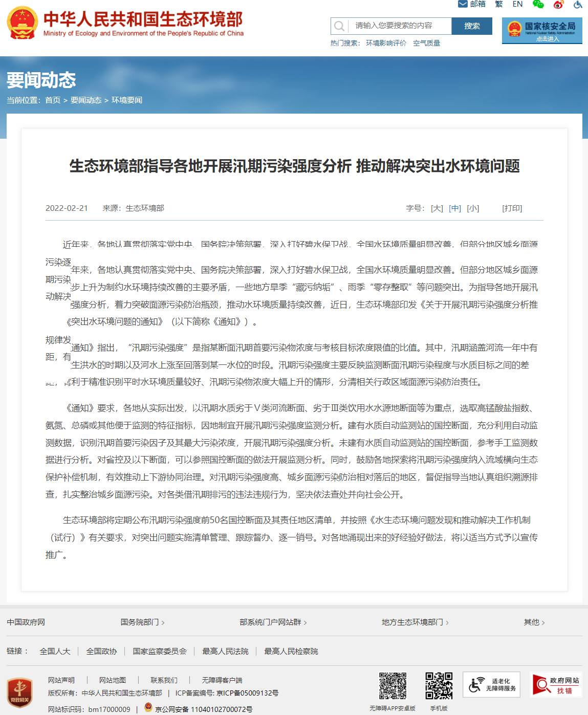Screen dimensions: 588x715
Task: Click the date 2022-02-21
Action: point(67,208)
